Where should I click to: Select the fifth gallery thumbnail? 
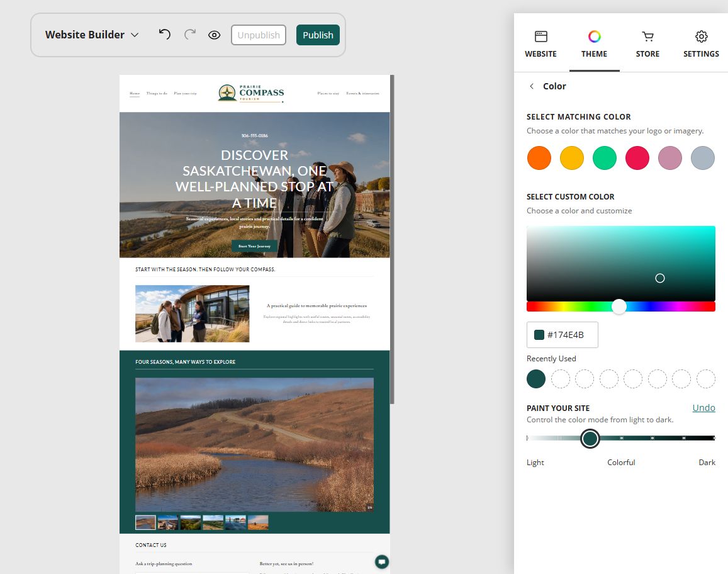(x=235, y=522)
